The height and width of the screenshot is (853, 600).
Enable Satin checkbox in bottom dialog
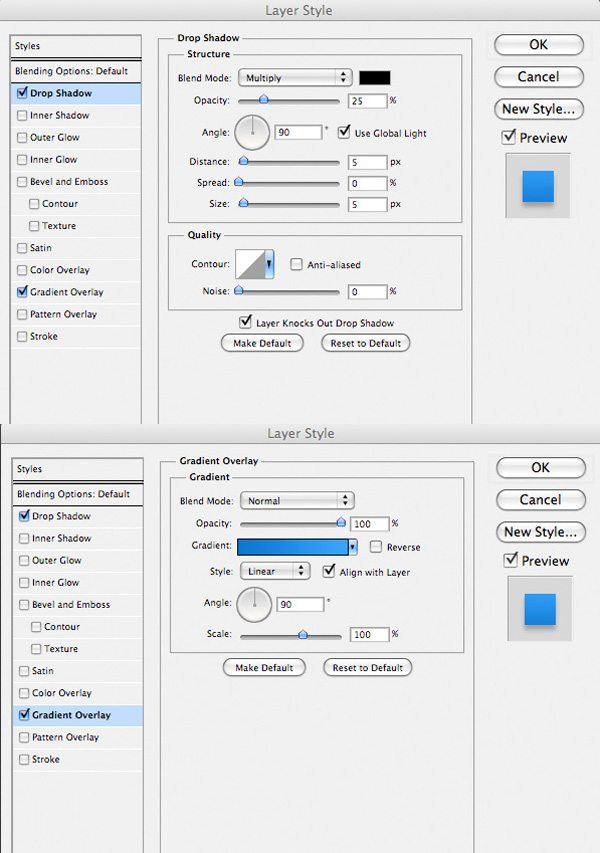tap(24, 671)
